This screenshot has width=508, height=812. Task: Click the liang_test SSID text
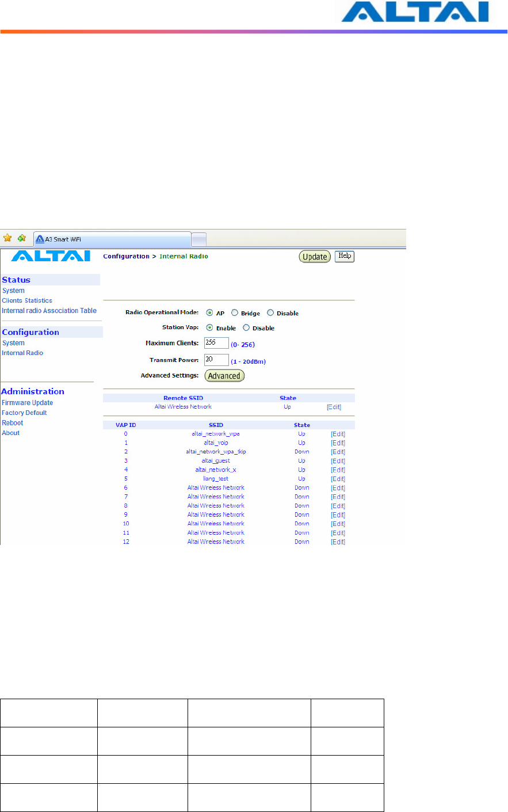coord(216,478)
